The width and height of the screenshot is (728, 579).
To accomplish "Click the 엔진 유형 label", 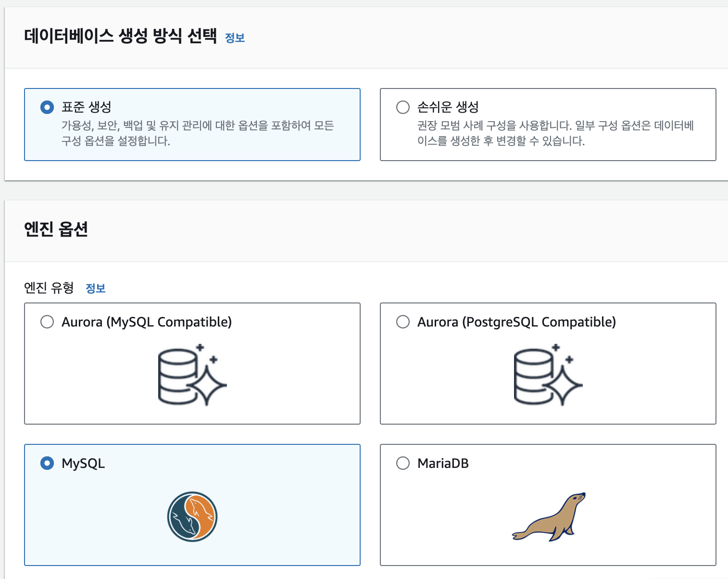I will [49, 288].
